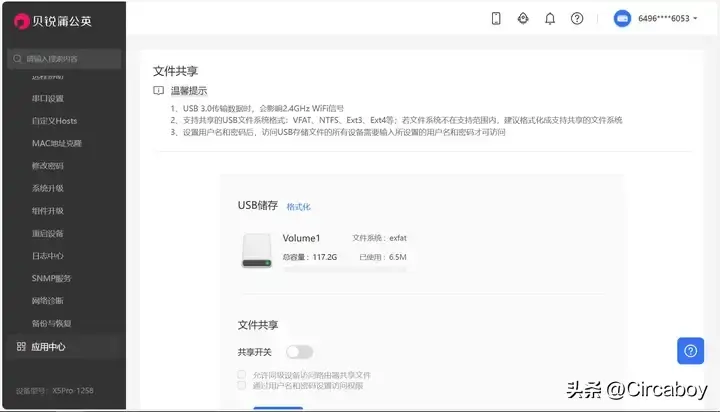Screen dimensions: 720x412
Task: Open notifications bell
Action: pos(550,18)
